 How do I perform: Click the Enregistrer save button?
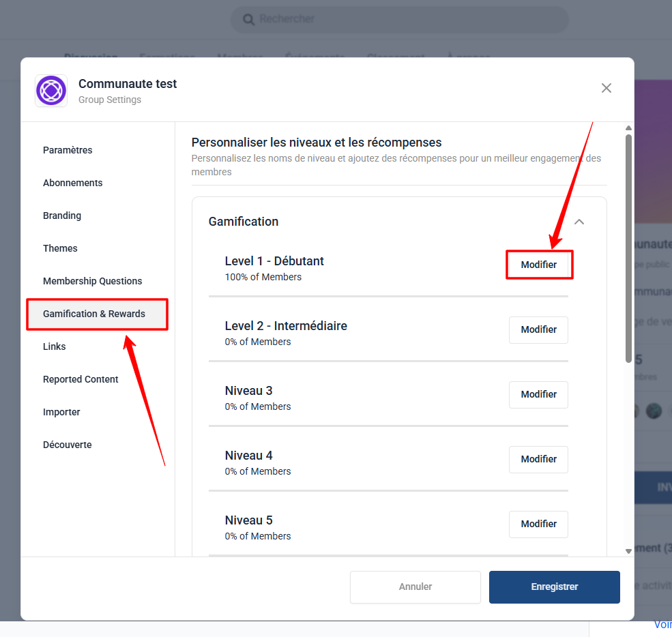coord(554,587)
